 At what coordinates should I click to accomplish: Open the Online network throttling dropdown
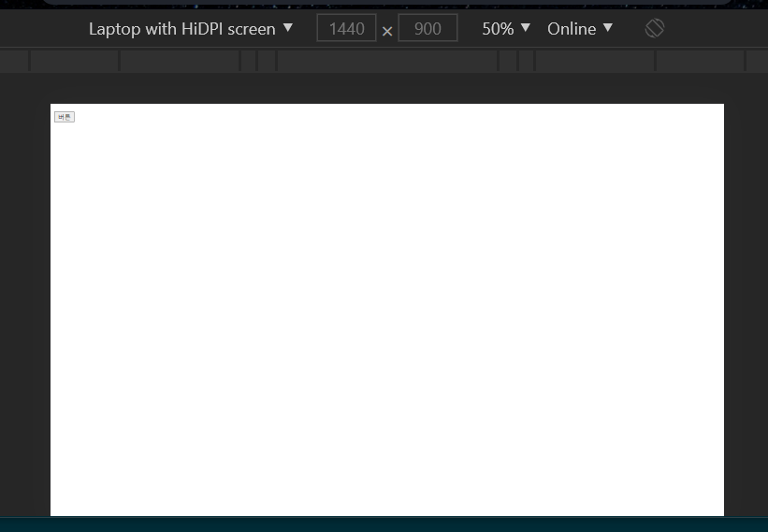click(580, 28)
